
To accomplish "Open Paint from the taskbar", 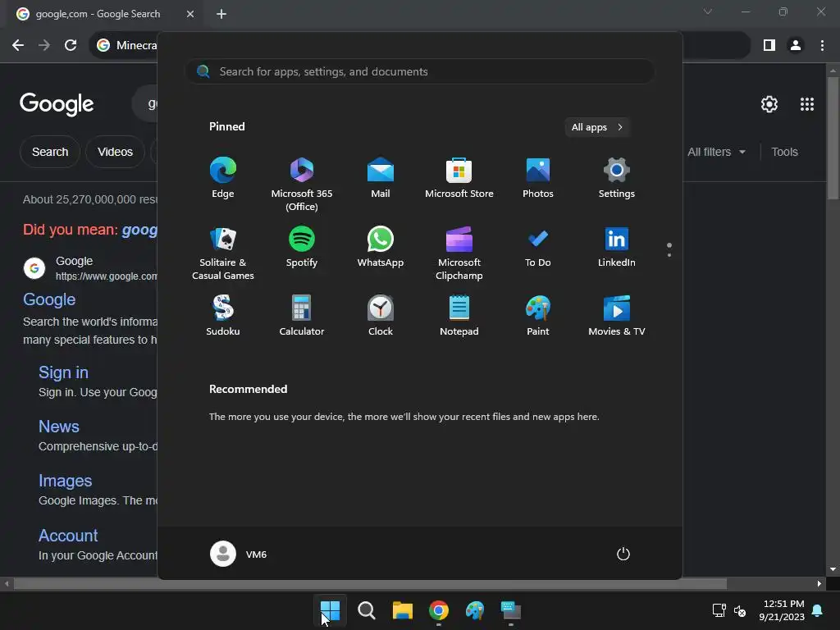I will (475, 610).
